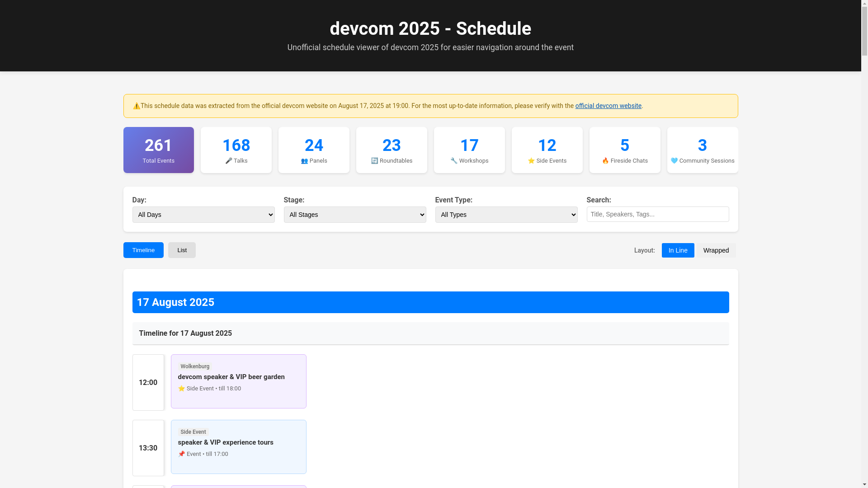Open the official devcom website link
The width and height of the screenshot is (868, 488).
tap(608, 106)
